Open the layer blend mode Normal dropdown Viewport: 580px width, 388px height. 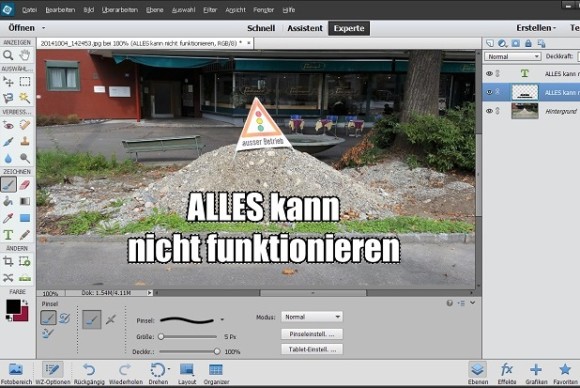point(512,57)
